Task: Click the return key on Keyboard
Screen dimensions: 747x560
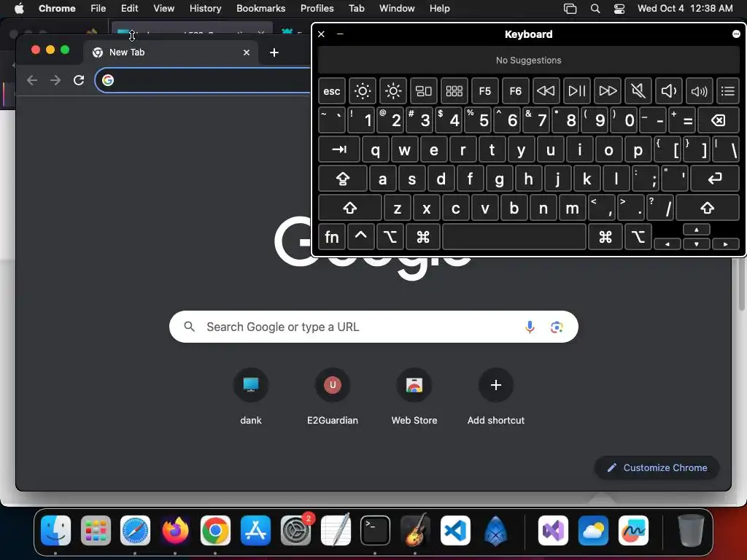Action: point(715,179)
